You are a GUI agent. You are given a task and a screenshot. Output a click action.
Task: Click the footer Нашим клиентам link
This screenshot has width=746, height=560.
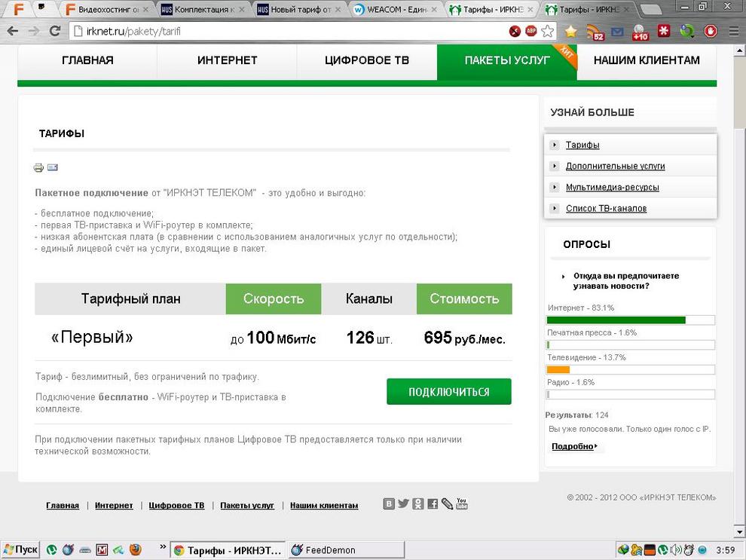coord(324,505)
